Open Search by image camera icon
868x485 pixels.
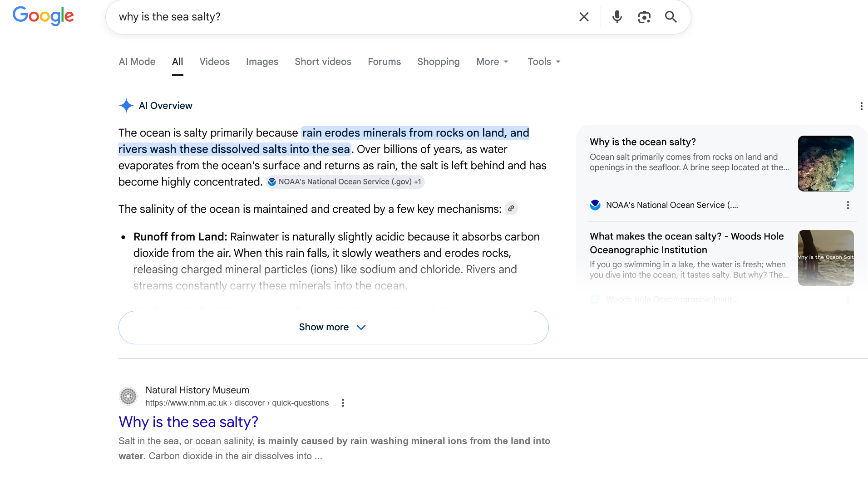(x=644, y=17)
